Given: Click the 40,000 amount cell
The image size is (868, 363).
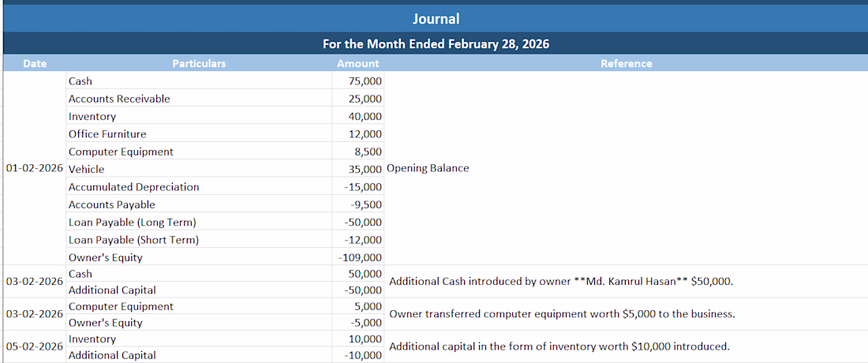Looking at the screenshot, I should [x=357, y=116].
